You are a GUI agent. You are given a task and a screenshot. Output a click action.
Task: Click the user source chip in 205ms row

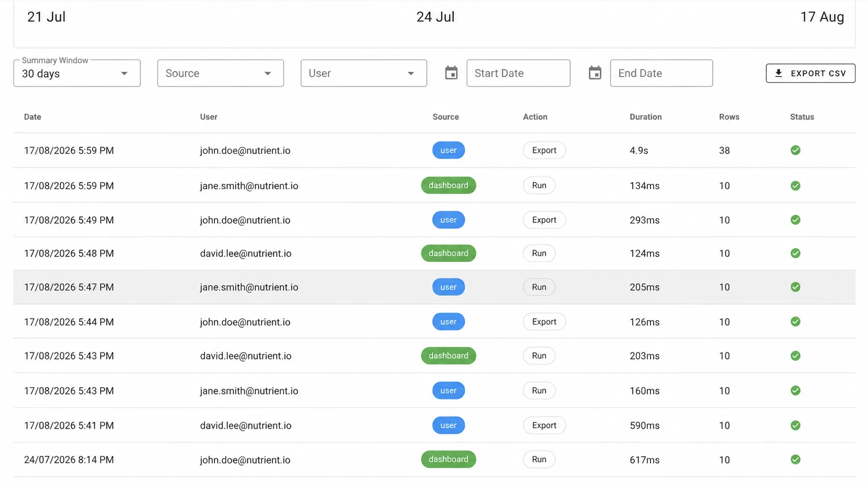449,287
